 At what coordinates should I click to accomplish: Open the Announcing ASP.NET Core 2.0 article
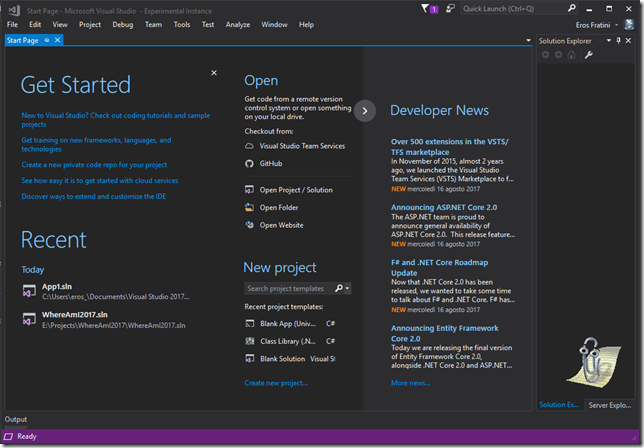444,207
